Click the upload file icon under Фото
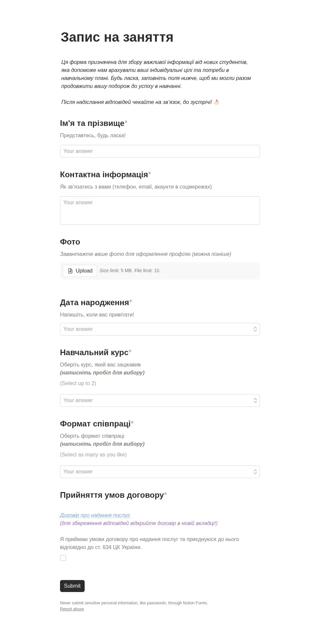 [70, 271]
